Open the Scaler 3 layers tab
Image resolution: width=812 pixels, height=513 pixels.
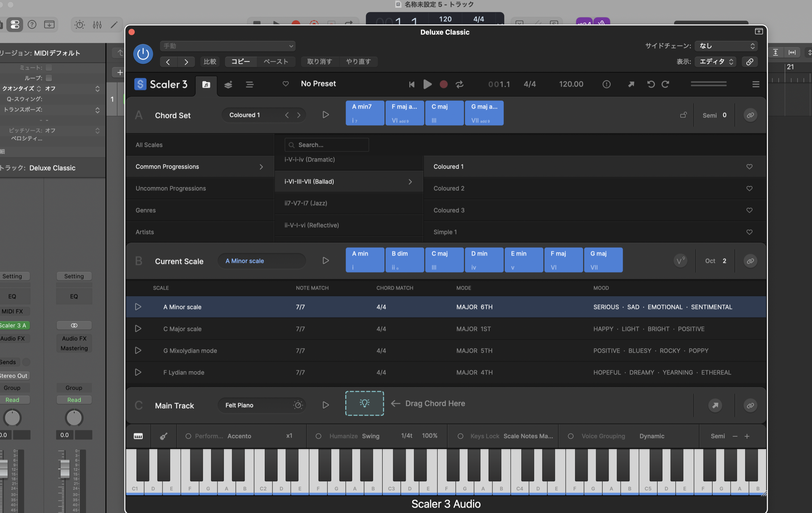click(x=228, y=85)
